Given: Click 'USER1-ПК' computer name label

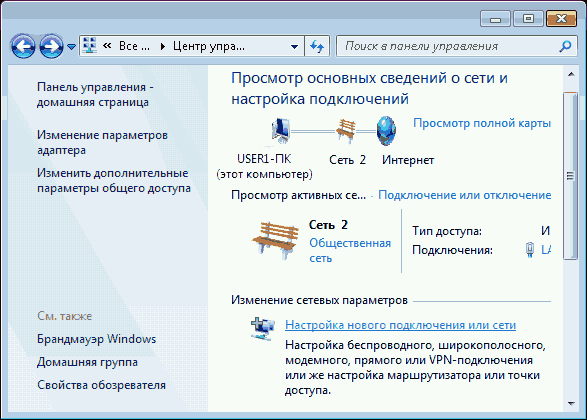Looking at the screenshot, I should click(x=264, y=159).
